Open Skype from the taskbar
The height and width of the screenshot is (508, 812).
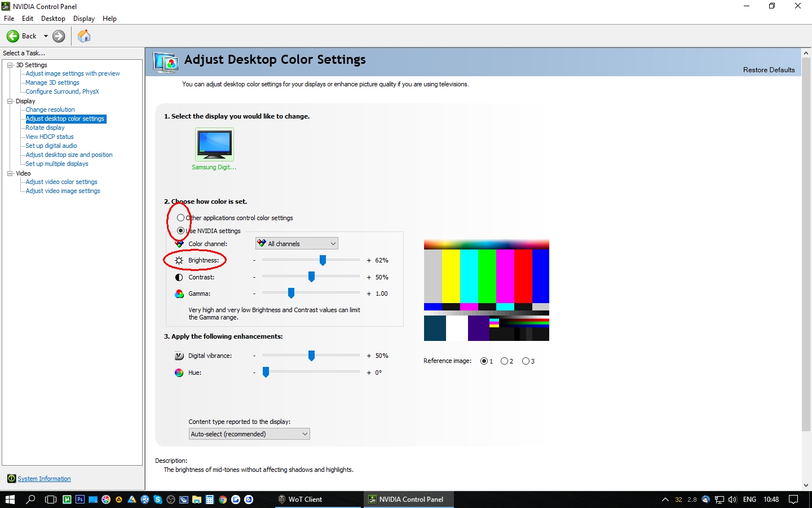[x=158, y=500]
